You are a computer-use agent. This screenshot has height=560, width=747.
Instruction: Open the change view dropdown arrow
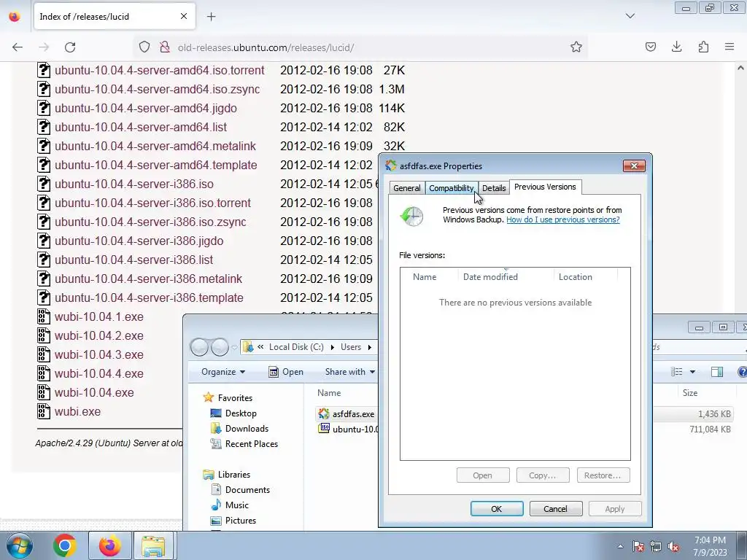(692, 372)
